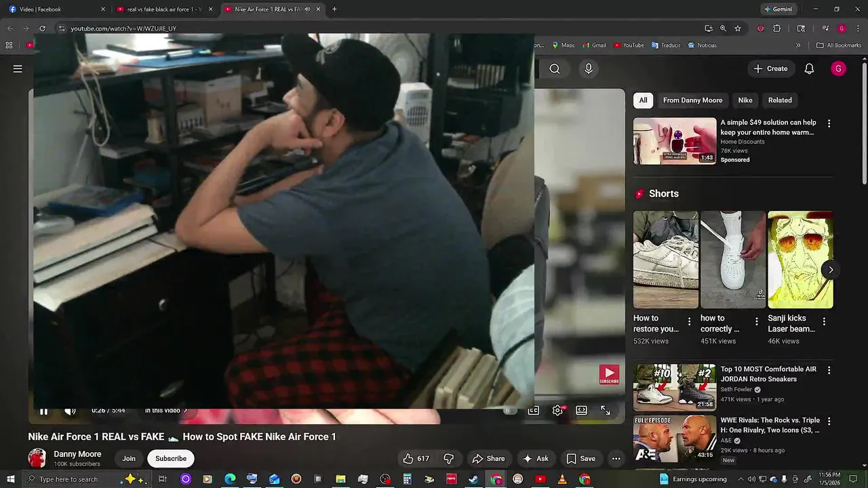
Task: Open Steam from the taskbar
Action: [x=473, y=479]
